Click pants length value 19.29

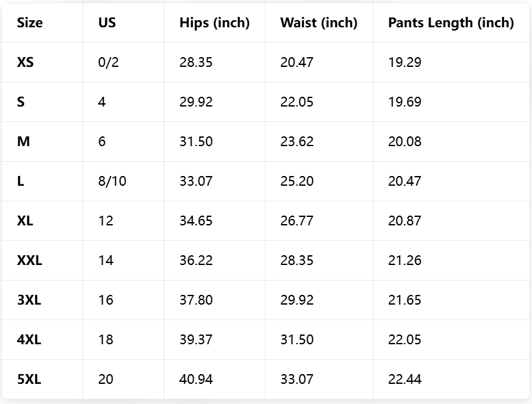click(405, 62)
